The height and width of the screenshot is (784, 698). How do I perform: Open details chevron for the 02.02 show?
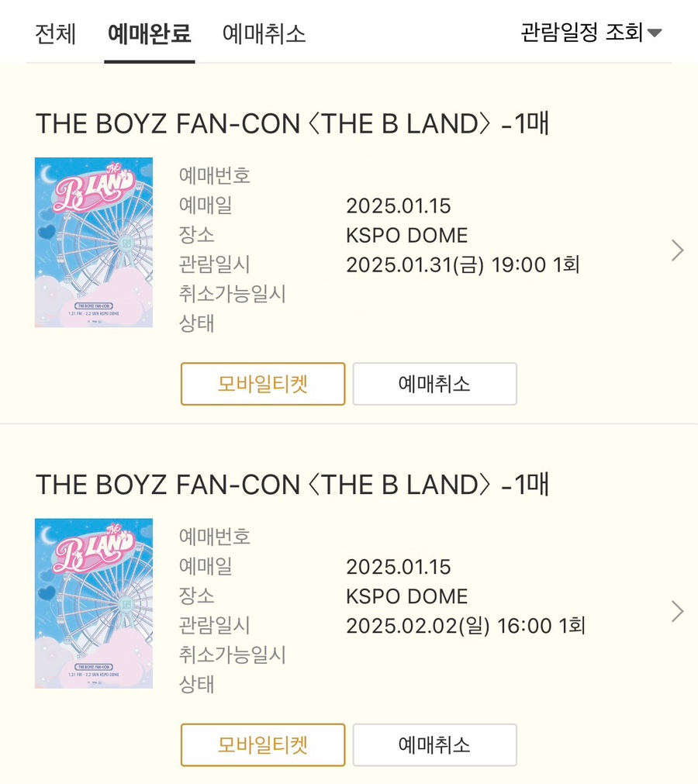pos(677,612)
